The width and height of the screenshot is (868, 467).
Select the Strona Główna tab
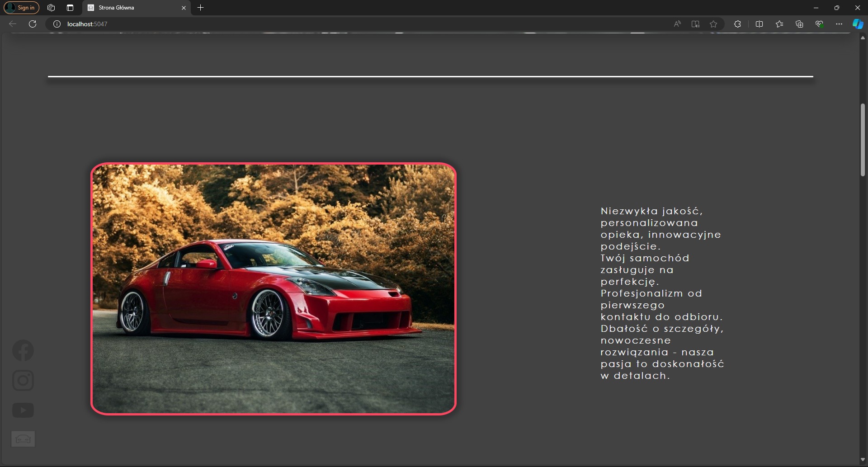pyautogui.click(x=131, y=8)
